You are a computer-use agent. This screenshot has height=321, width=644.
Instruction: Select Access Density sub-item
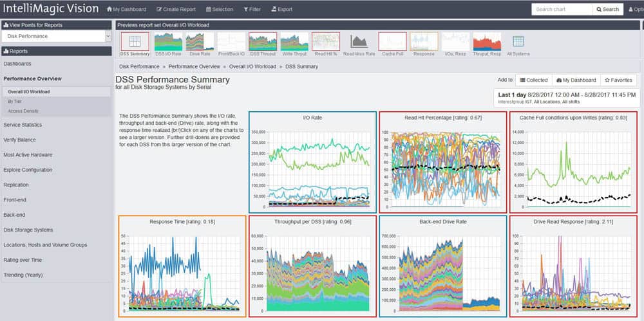click(23, 111)
